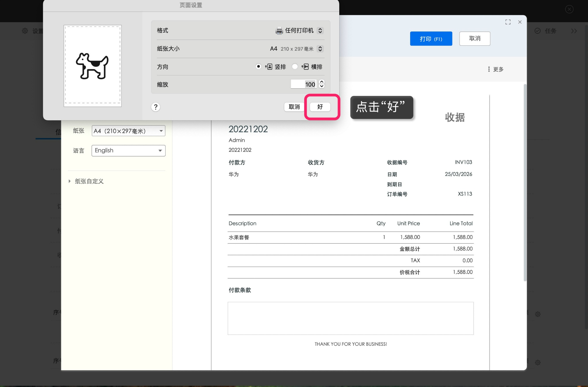
Task: Change language using the English dropdown
Action: tap(128, 150)
